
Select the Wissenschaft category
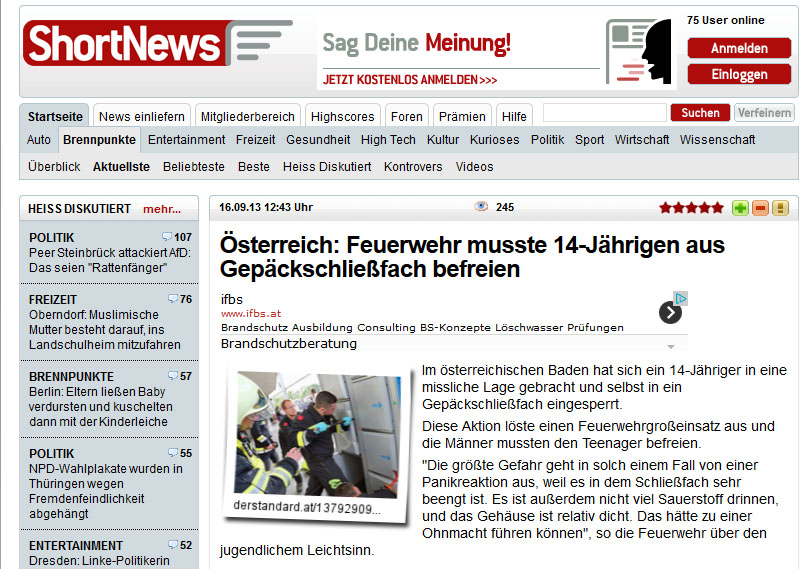(717, 140)
